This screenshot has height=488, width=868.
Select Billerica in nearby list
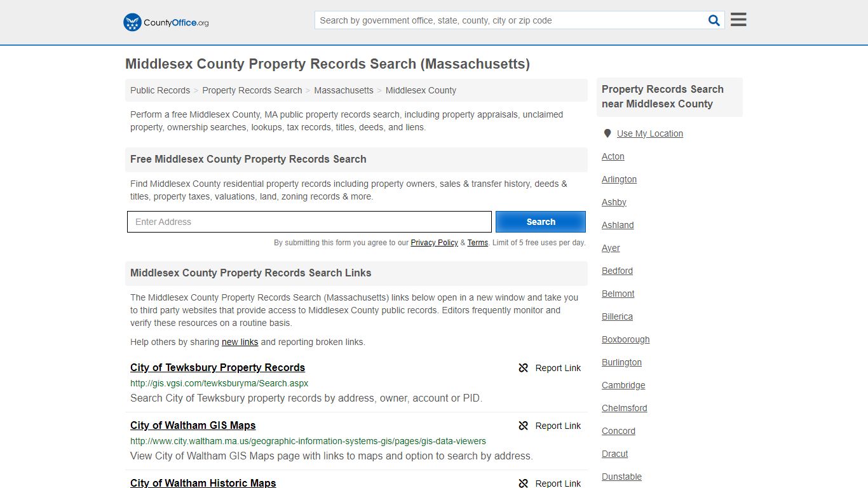tap(617, 316)
